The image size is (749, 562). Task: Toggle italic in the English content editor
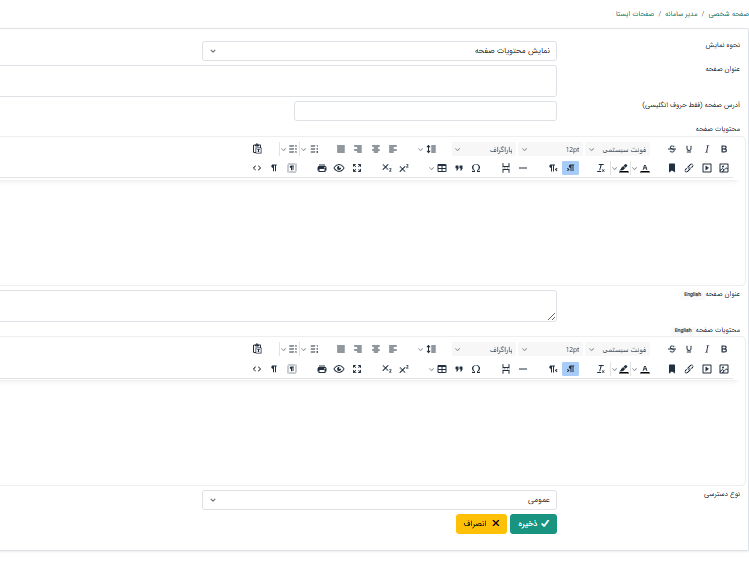pos(706,349)
